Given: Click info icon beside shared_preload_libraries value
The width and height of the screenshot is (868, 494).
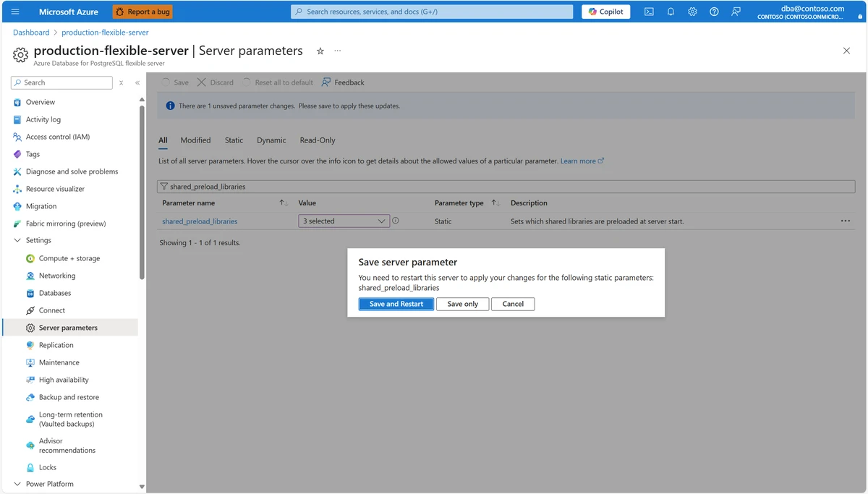Looking at the screenshot, I should (x=396, y=221).
